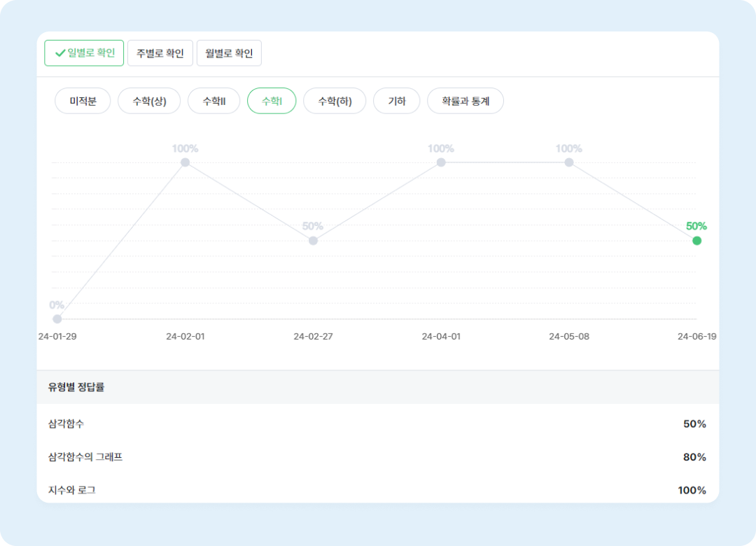756x546 pixels.
Task: Choose the 수학(하) subject tab
Action: click(335, 101)
